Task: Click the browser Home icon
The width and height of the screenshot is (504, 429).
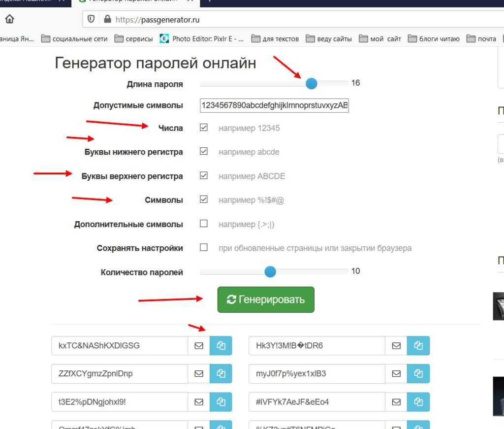Action: pyautogui.click(x=9, y=20)
